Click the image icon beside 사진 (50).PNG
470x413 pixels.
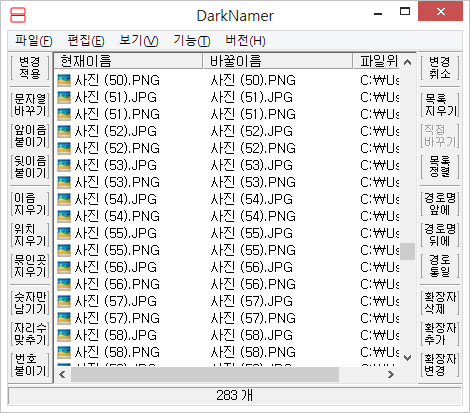pos(64,80)
